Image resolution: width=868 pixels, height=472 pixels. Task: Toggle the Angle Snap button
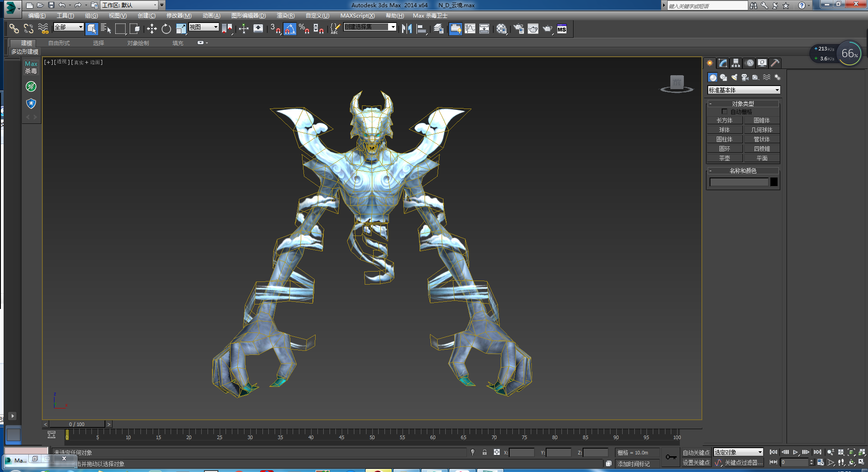[x=290, y=29]
